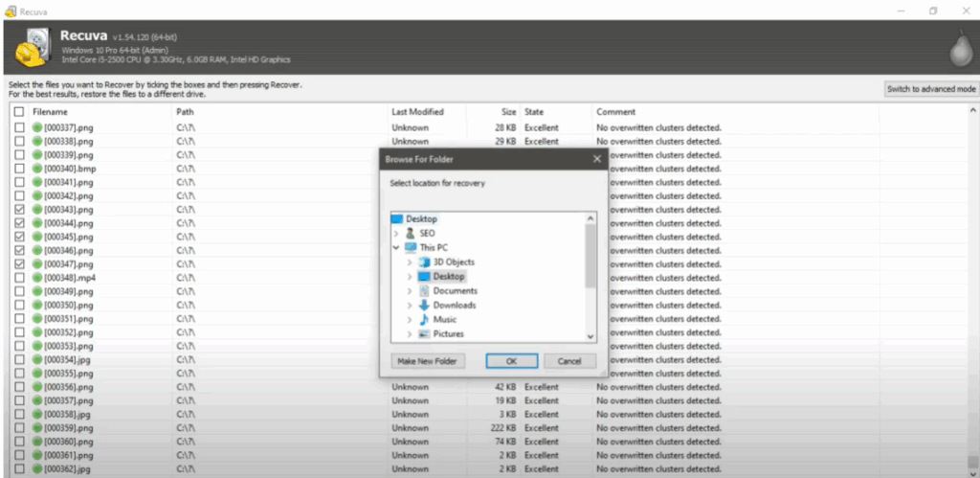Select the Documents item in tree
The image size is (980, 478).
(x=455, y=291)
